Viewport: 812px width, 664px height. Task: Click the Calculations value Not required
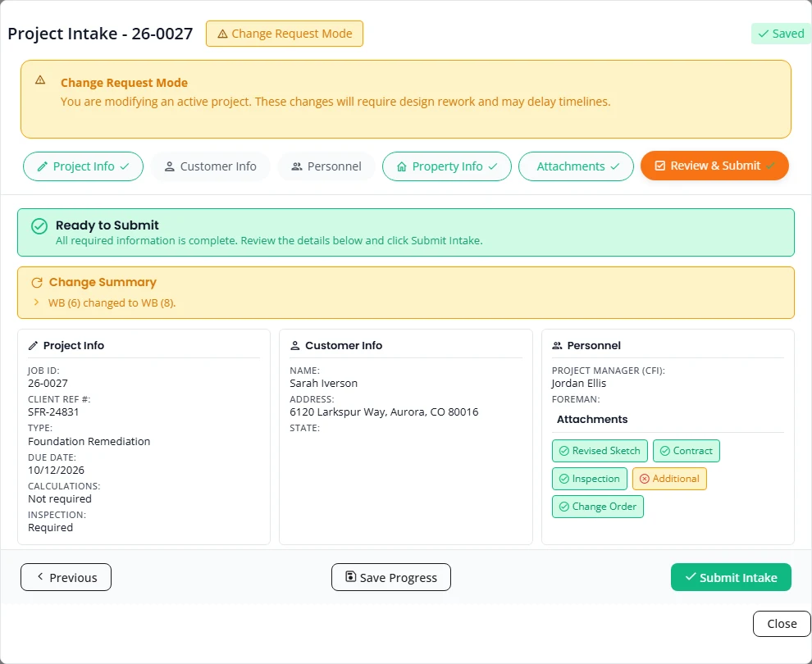60,499
